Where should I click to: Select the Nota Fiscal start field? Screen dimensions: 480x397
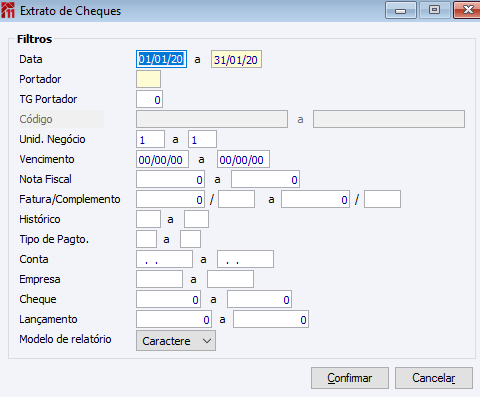point(170,179)
